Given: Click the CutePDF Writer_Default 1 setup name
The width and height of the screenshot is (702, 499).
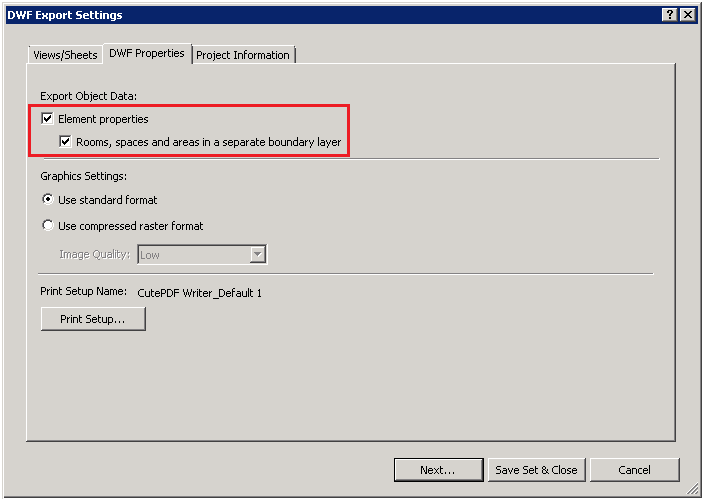Looking at the screenshot, I should 200,293.
